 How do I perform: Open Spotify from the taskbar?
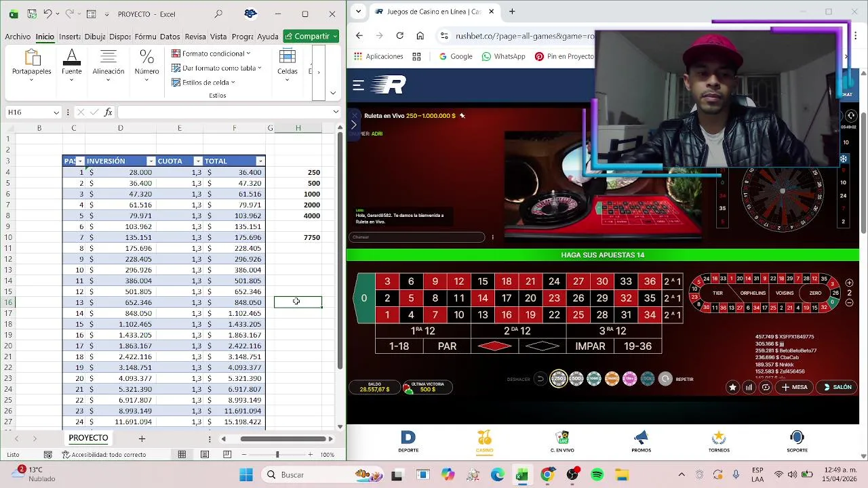pos(597,475)
